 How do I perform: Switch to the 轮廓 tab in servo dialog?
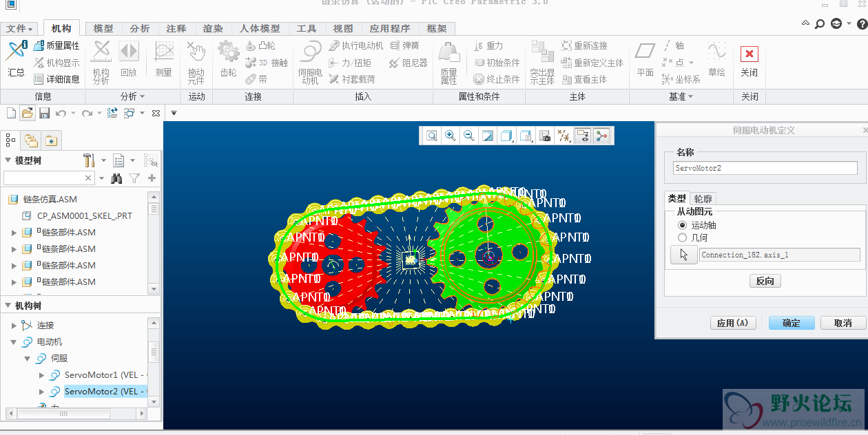pyautogui.click(x=703, y=198)
